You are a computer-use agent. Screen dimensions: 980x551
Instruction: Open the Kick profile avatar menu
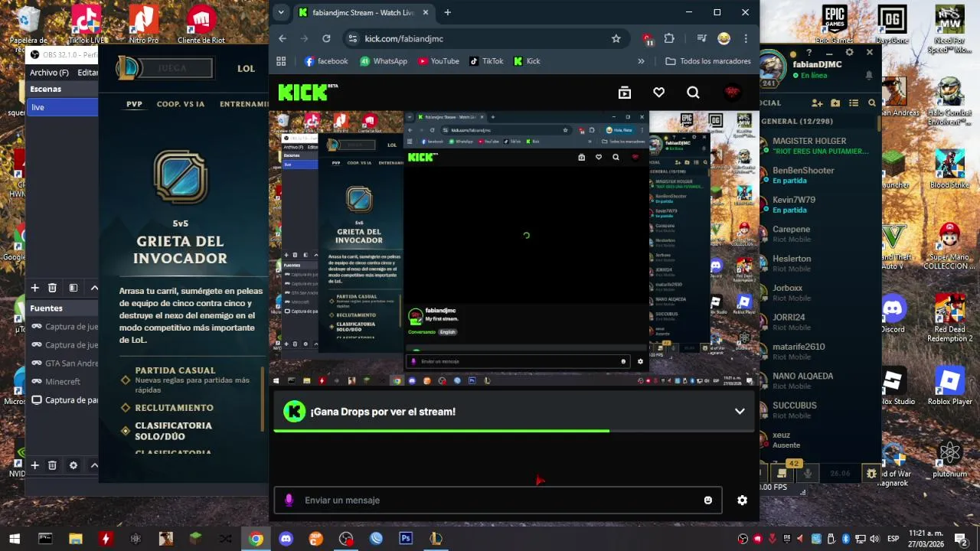pos(733,92)
